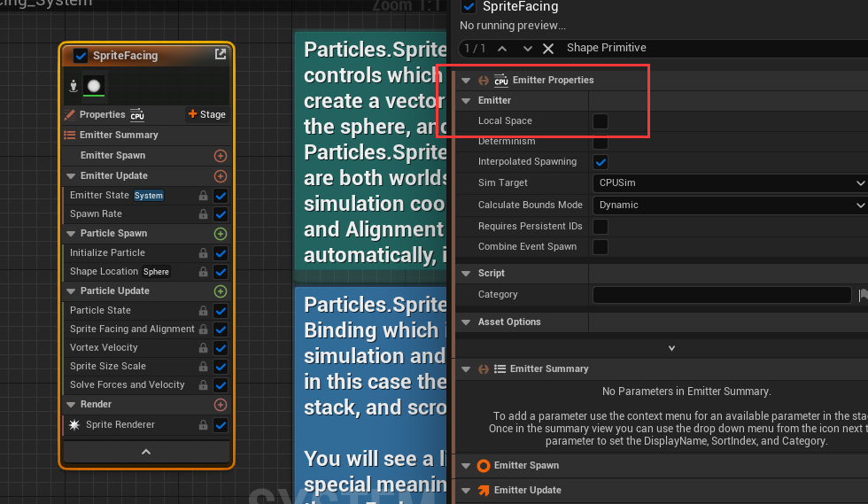Image resolution: width=868 pixels, height=504 pixels.
Task: Open SpriteFacing emitter in separate editor
Action: tap(221, 55)
